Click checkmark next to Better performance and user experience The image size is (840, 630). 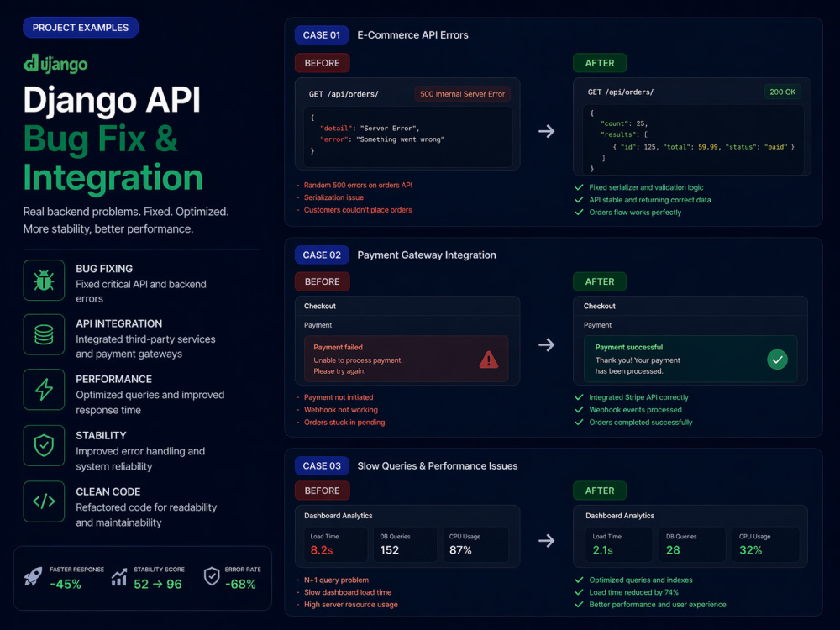click(x=579, y=605)
